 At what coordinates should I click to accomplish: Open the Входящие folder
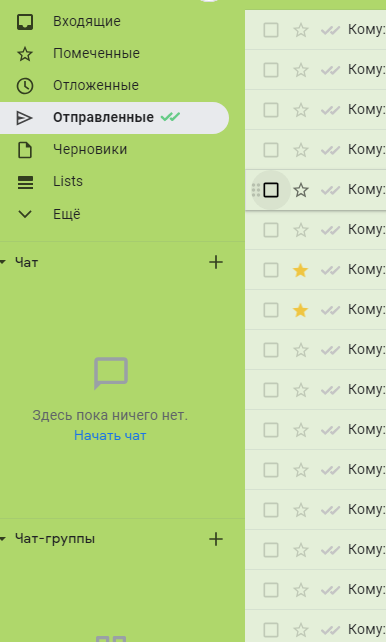87,21
